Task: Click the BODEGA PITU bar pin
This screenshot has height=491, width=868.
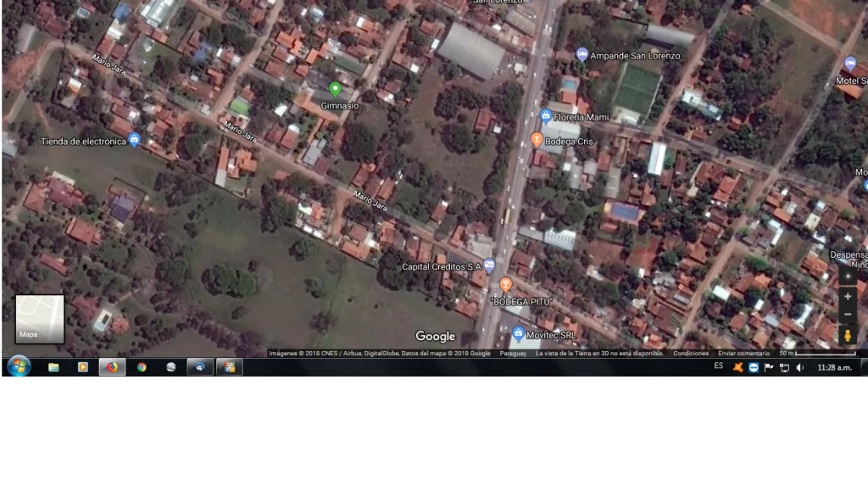Action: click(505, 285)
